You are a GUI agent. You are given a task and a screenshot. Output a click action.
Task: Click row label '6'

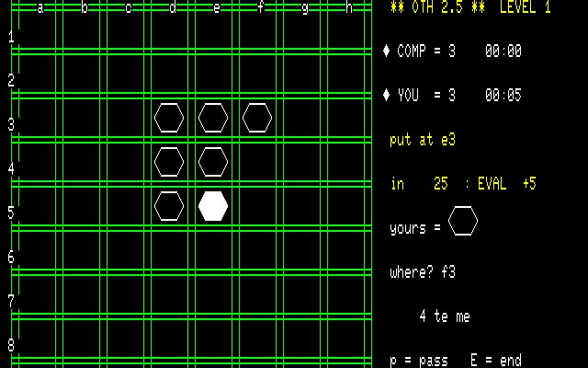coord(11,257)
